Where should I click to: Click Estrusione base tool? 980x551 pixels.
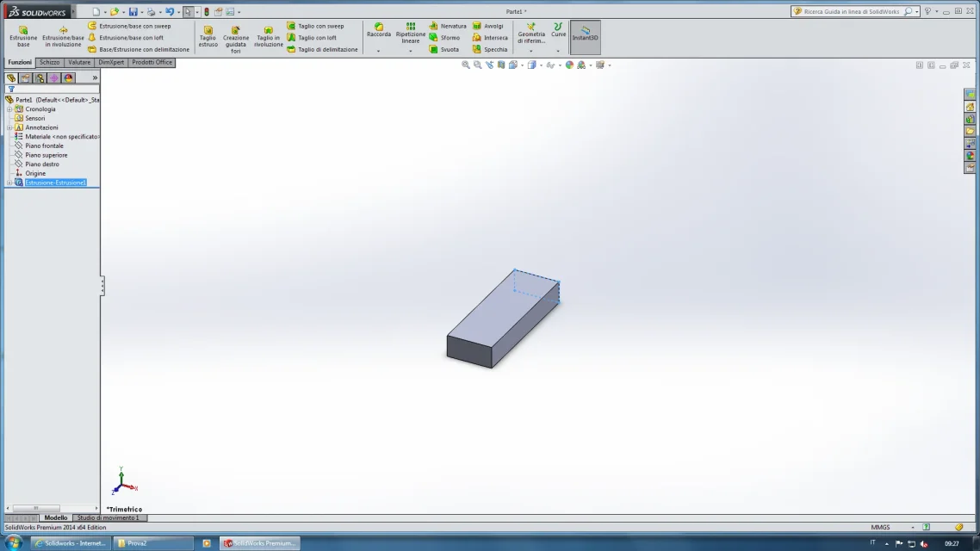click(x=23, y=37)
